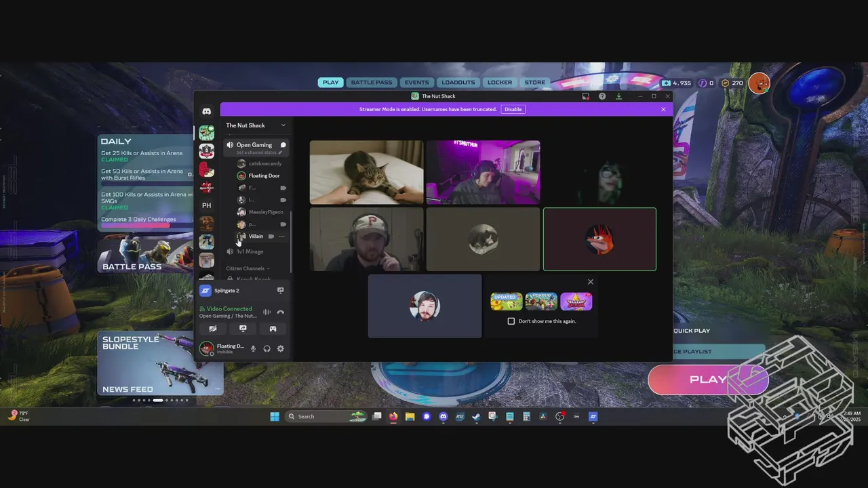The image size is (868, 488).
Task: Click the camera icon on Villain's row
Action: point(271,237)
